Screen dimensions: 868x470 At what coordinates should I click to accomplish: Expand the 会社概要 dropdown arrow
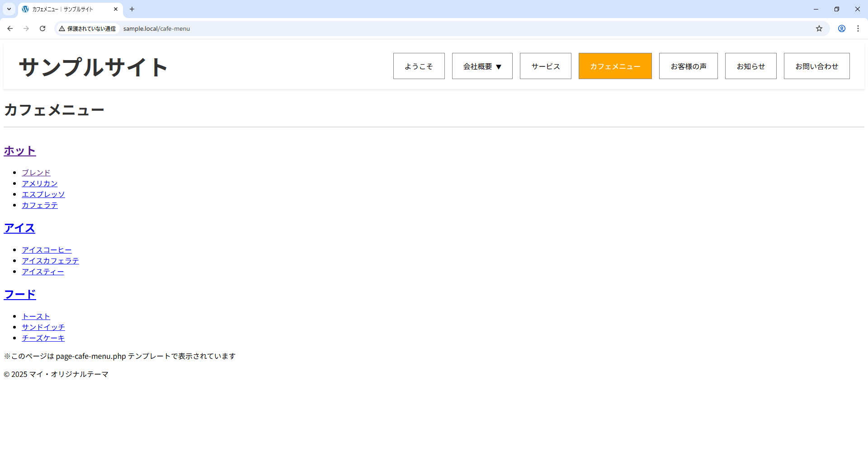coord(499,66)
